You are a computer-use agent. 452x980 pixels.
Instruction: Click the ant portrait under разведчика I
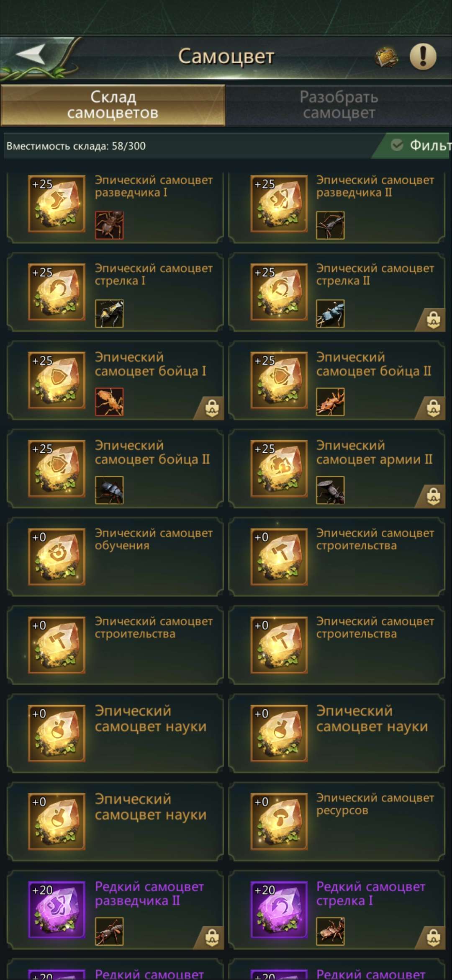109,225
